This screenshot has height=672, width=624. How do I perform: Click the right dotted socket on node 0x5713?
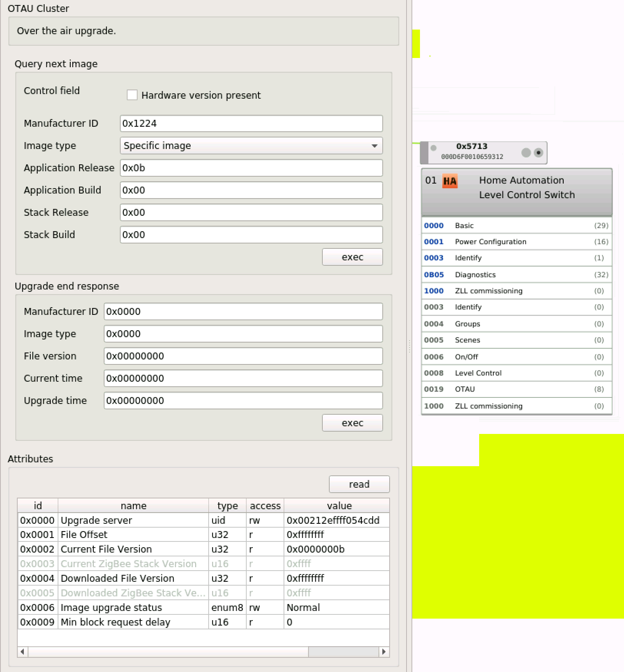point(539,152)
